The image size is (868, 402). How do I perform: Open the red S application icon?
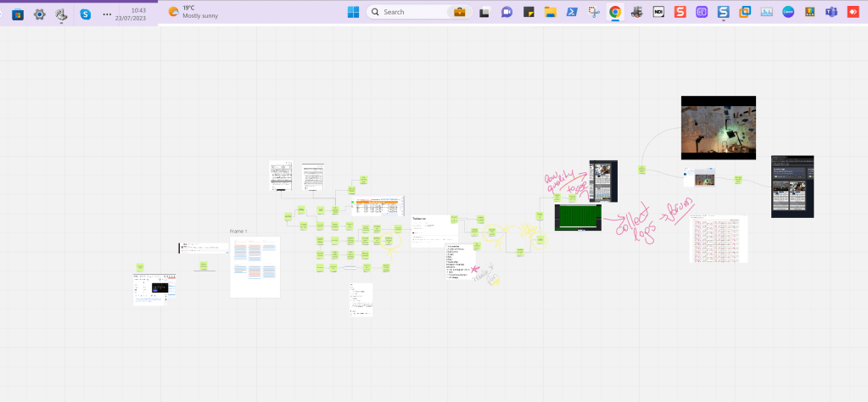pyautogui.click(x=680, y=12)
